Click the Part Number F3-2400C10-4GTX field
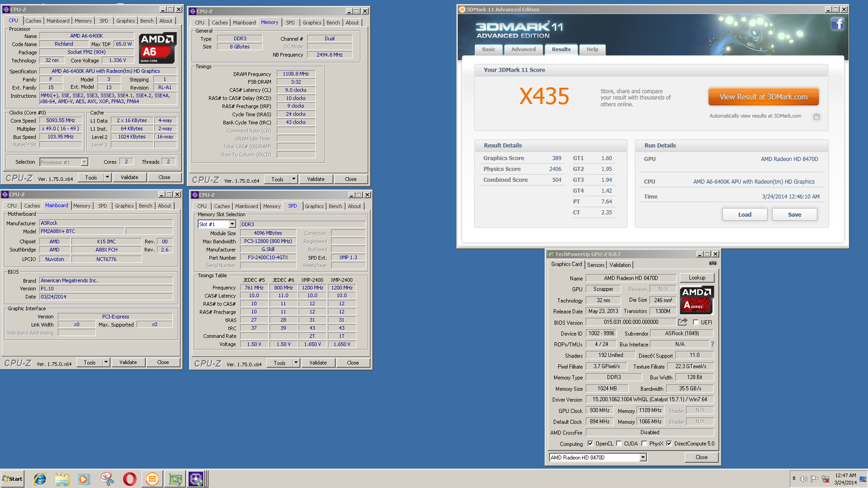 (268, 257)
